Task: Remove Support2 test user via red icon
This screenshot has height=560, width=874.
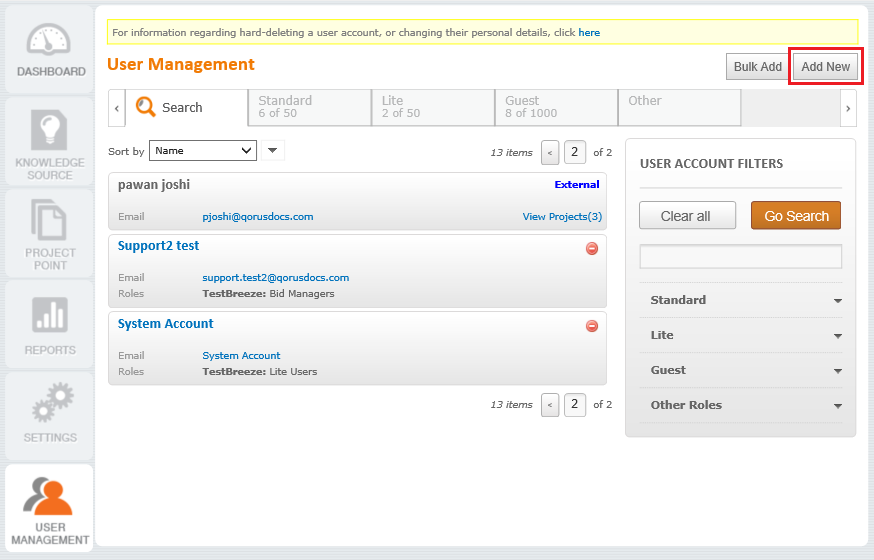Action: 592,249
